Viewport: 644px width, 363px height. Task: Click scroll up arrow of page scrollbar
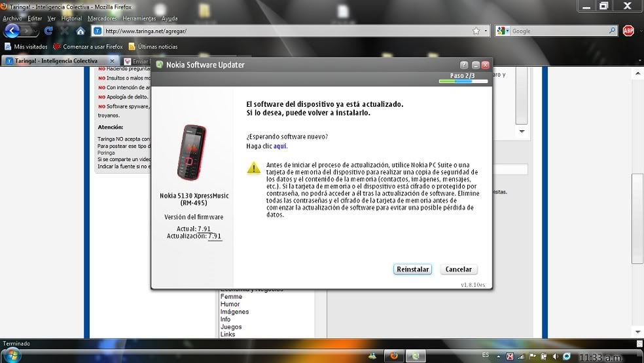(637, 73)
